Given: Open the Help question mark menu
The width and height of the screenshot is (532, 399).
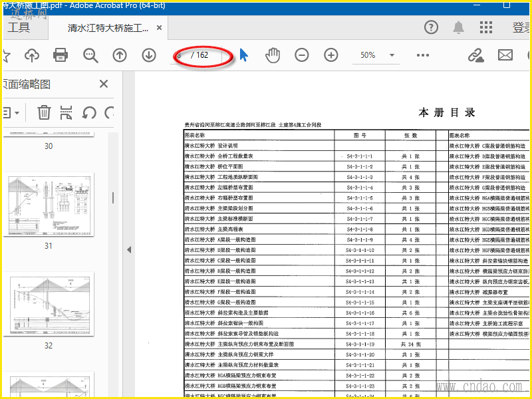Looking at the screenshot, I should pos(432,27).
